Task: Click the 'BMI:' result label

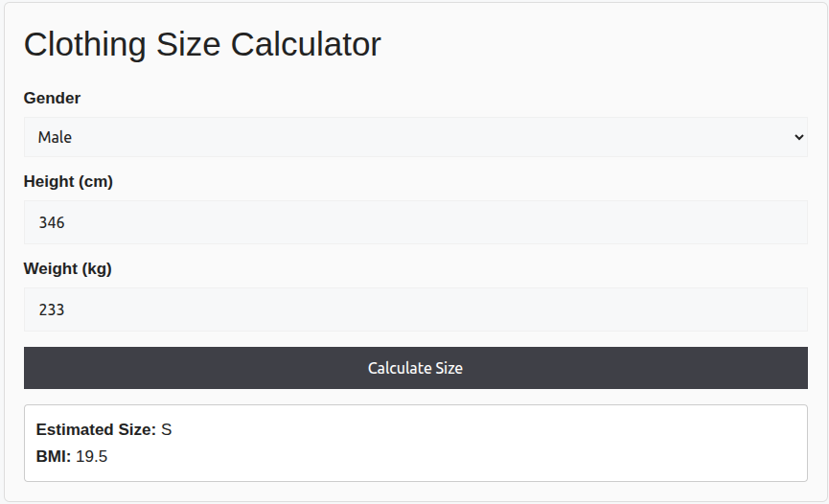Action: [x=53, y=456]
